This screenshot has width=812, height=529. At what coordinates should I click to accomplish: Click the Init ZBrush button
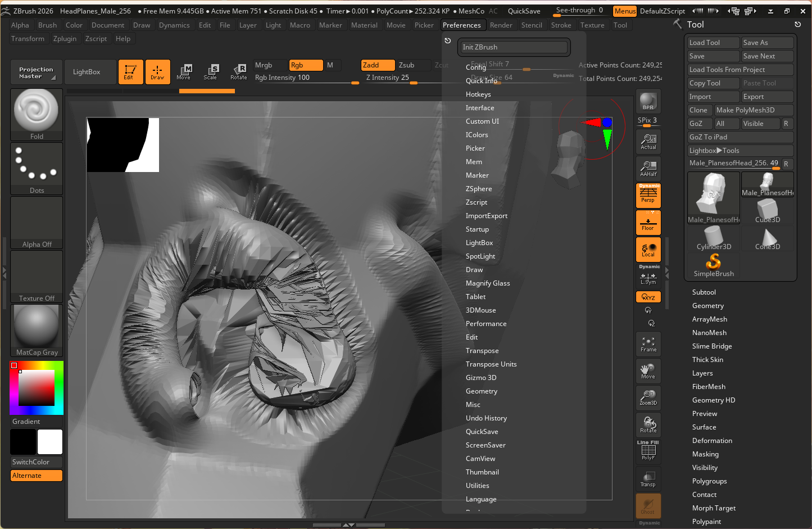click(514, 47)
